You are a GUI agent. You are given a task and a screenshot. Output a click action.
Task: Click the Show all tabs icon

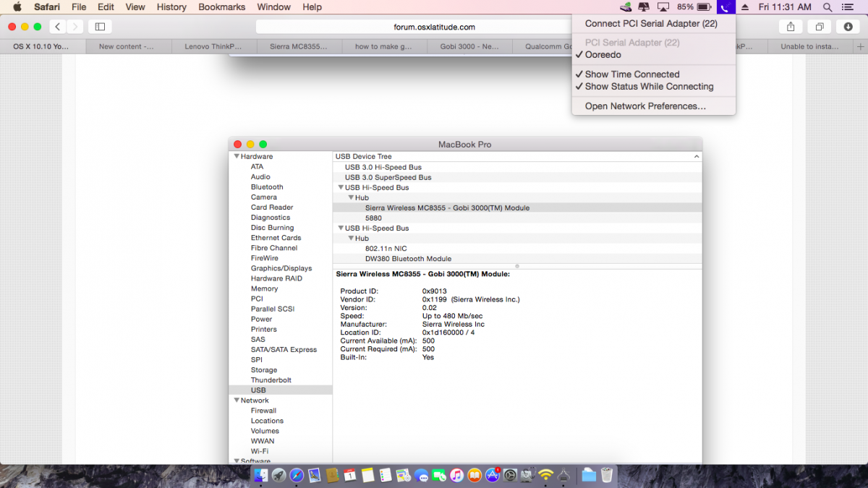point(820,27)
